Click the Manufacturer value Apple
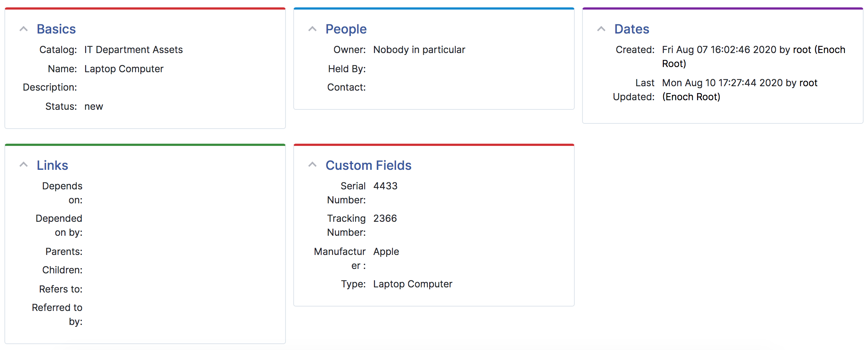This screenshot has height=350, width=868. click(x=386, y=252)
